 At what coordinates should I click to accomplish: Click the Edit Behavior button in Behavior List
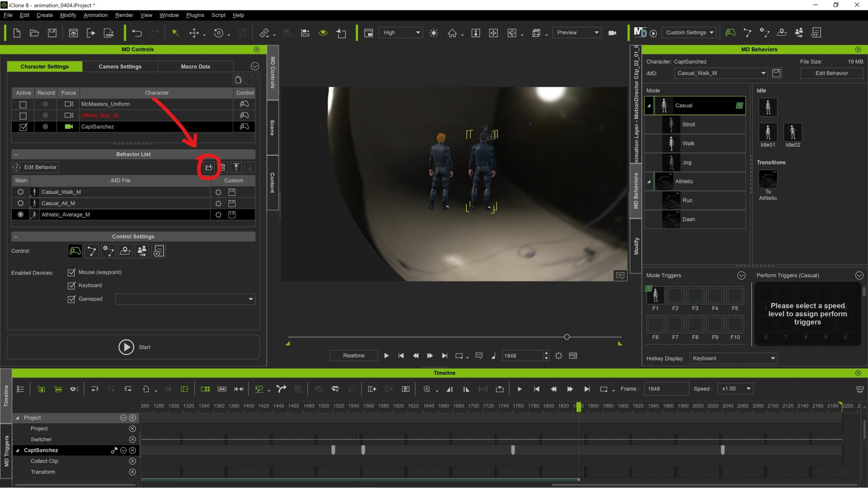coord(35,167)
